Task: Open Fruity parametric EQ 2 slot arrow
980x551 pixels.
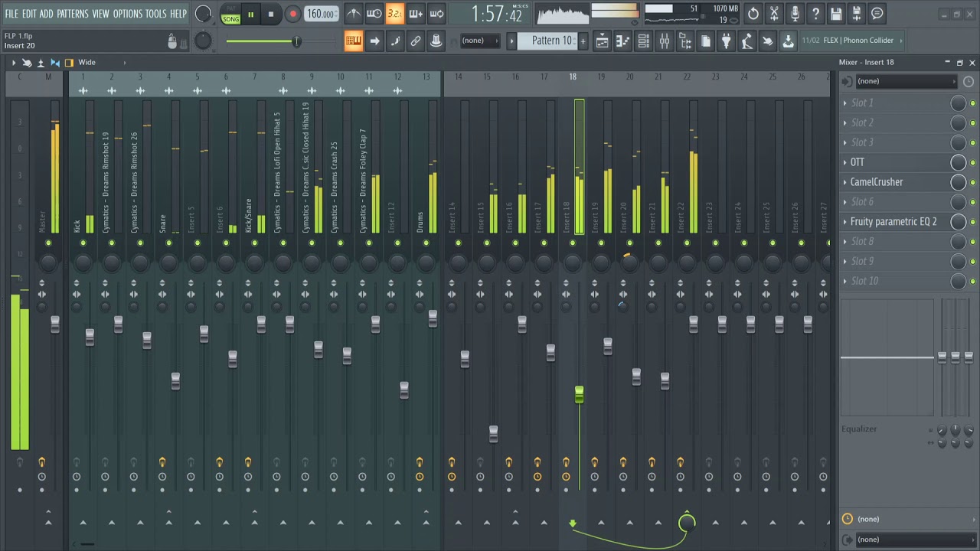Action: coord(844,222)
